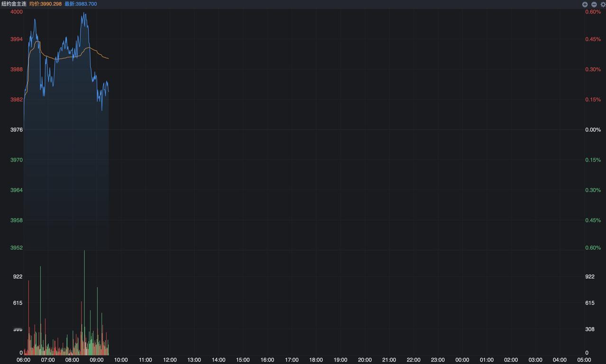Click the 纽约金主连 chart title
The image size is (606, 364).
click(x=14, y=4)
